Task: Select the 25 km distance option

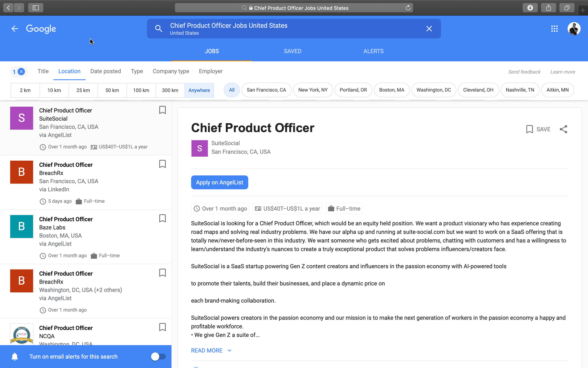Action: pos(83,90)
